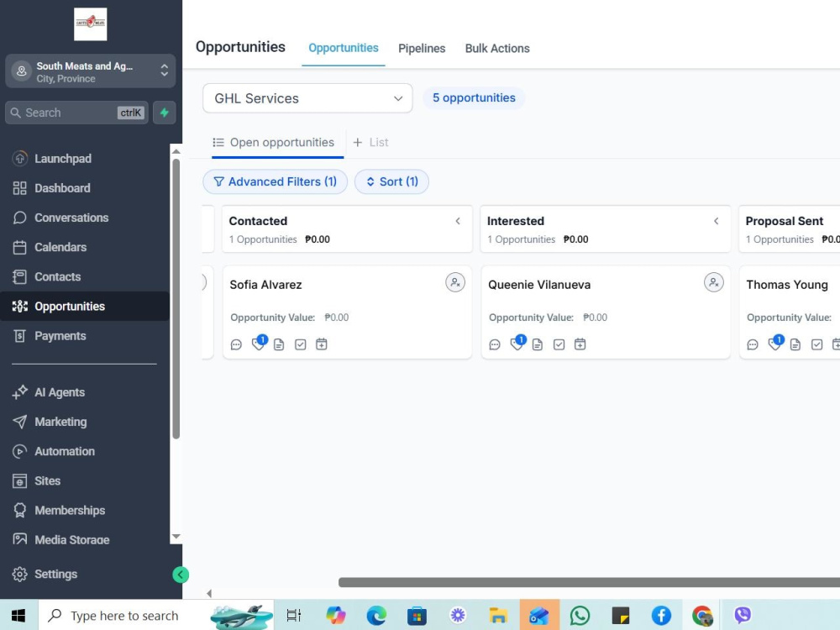Add a new List view
The width and height of the screenshot is (840, 630).
[x=370, y=143]
